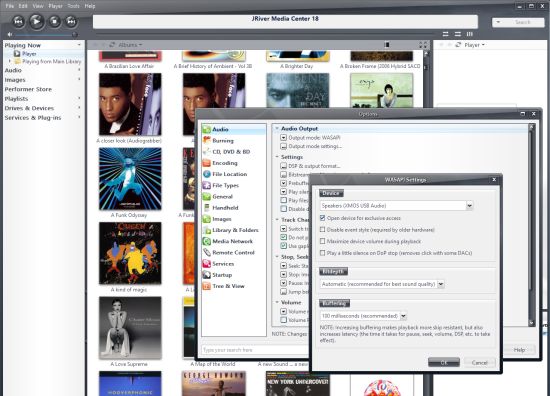Click the Options search text field
The image size is (550, 396).
254,350
